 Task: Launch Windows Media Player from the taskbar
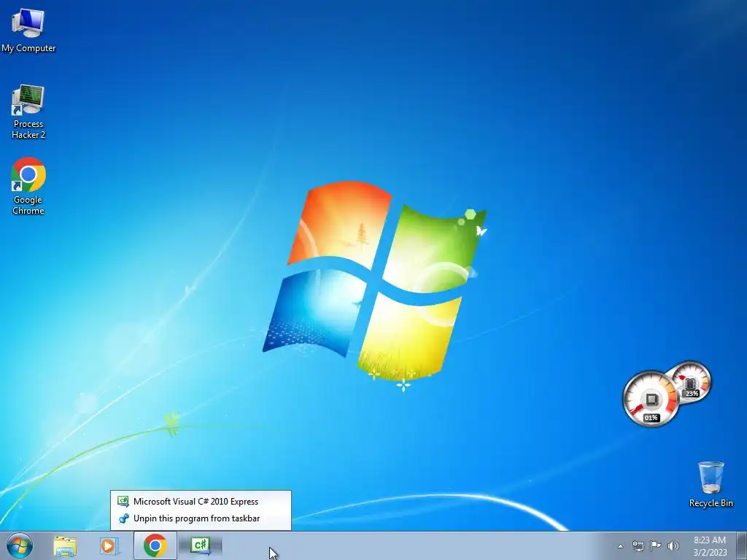point(109,545)
